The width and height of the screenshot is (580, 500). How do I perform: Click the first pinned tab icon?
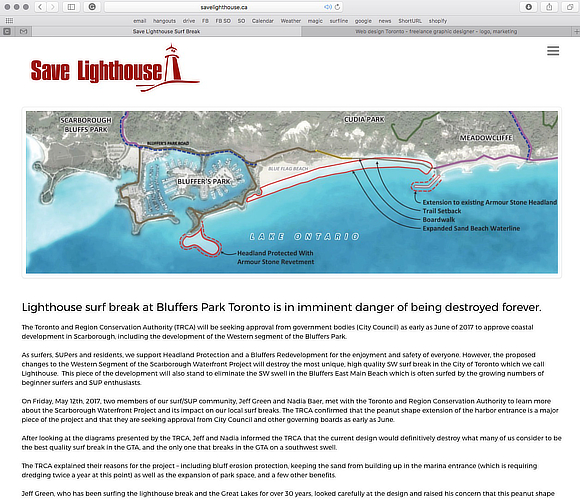(x=7, y=31)
